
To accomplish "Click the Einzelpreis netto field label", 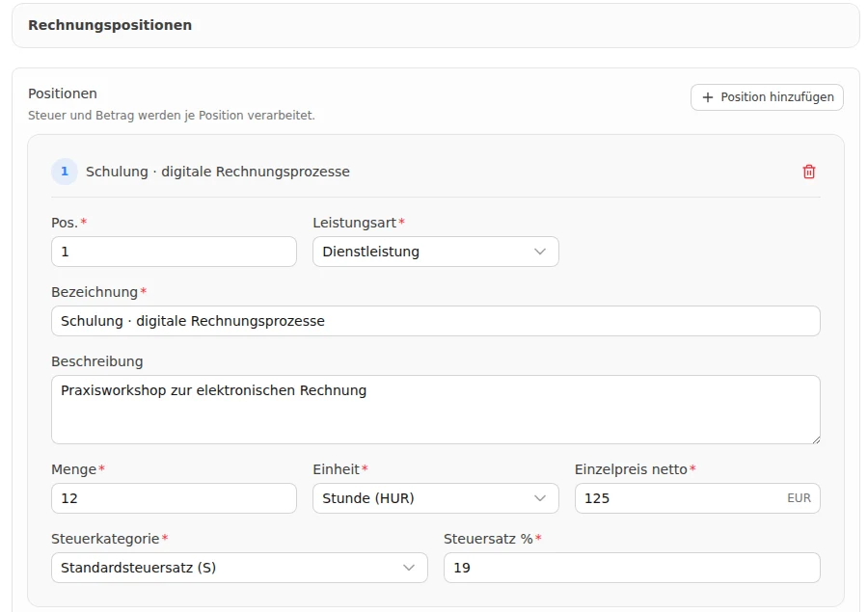I will pos(631,469).
